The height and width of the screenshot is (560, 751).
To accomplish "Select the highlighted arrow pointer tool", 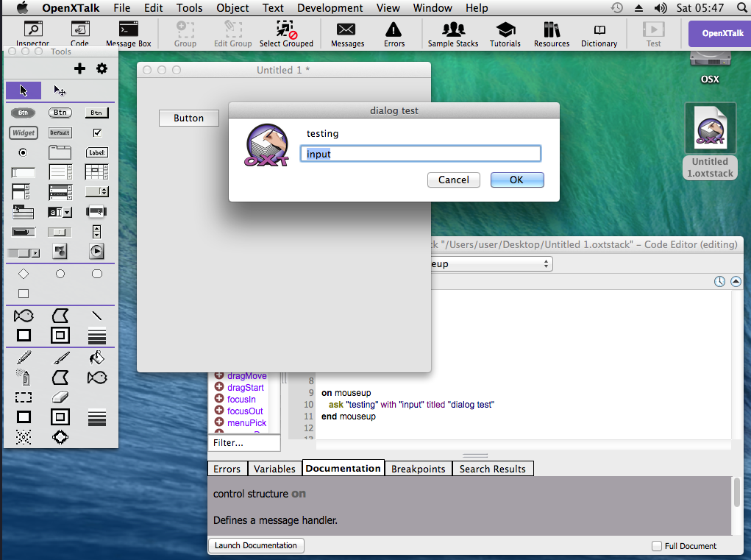I will (24, 91).
